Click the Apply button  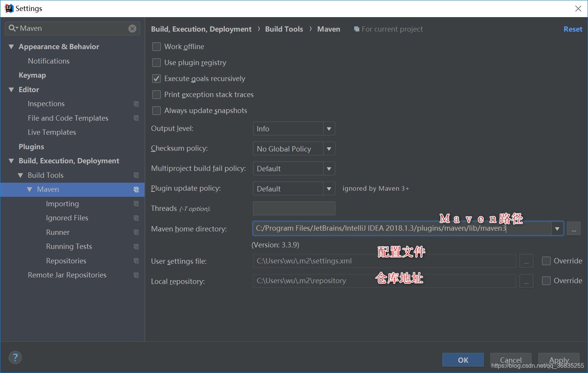pos(559,360)
